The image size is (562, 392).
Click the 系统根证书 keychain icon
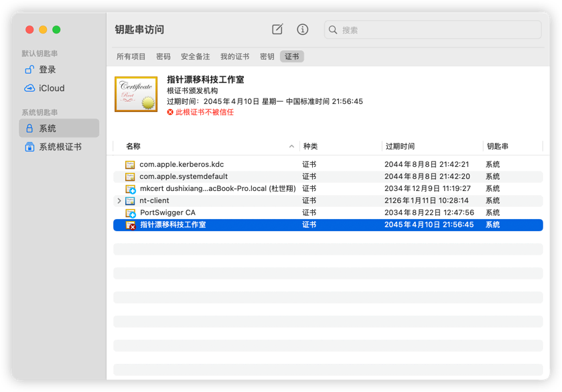pyautogui.click(x=29, y=147)
